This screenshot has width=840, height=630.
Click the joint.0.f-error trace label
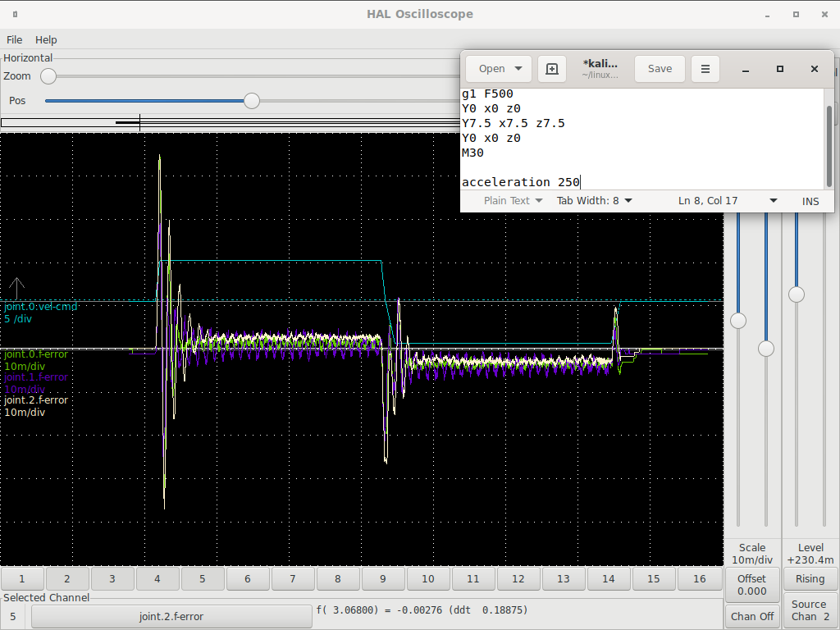[x=36, y=354]
